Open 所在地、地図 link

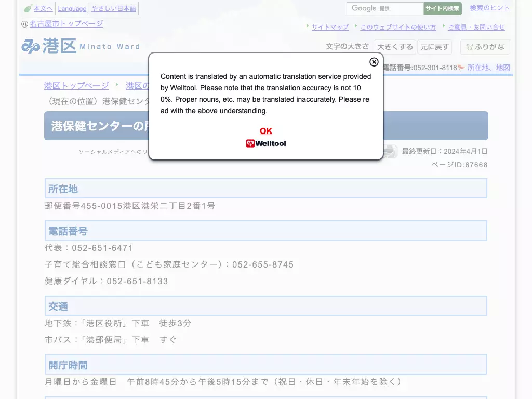tap(488, 68)
